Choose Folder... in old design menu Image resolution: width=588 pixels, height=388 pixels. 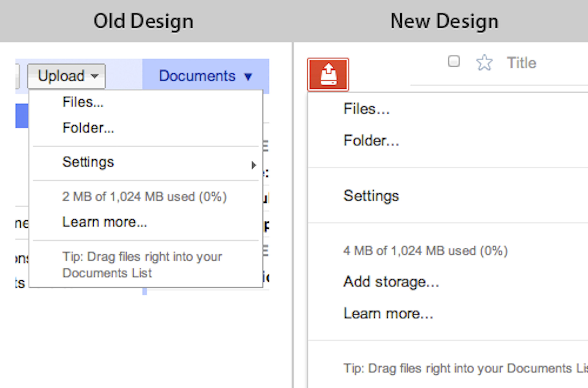[x=88, y=128]
